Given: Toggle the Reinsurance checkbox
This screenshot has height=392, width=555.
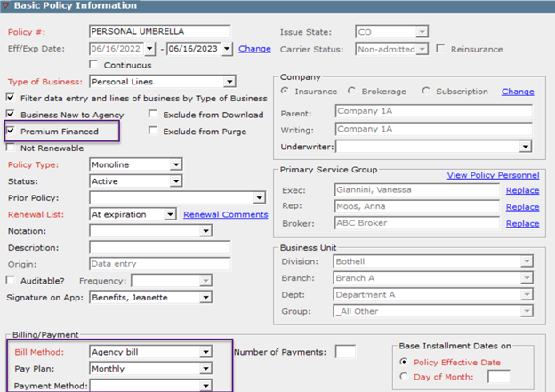Looking at the screenshot, I should pyautogui.click(x=440, y=48).
